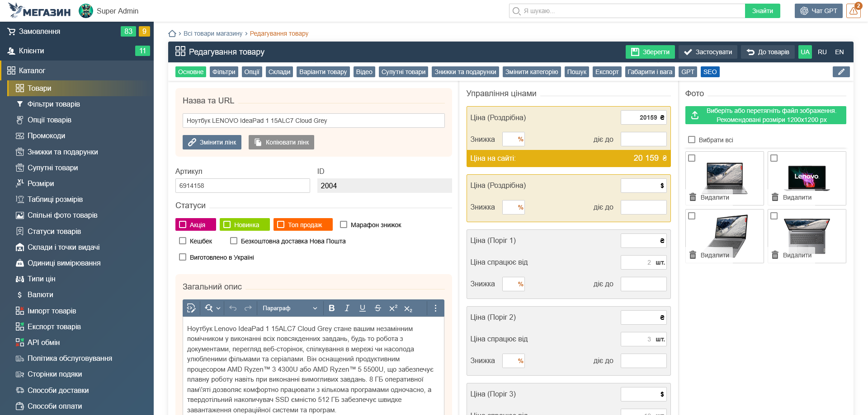This screenshot has height=415, width=868.
Task: Open Товари in the sidebar
Action: pyautogui.click(x=80, y=88)
